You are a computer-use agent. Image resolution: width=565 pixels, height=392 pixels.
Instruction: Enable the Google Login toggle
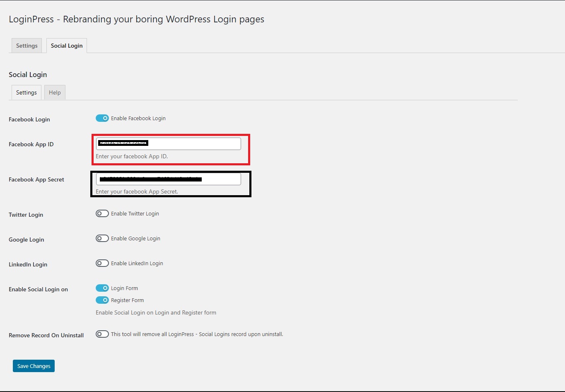point(102,238)
